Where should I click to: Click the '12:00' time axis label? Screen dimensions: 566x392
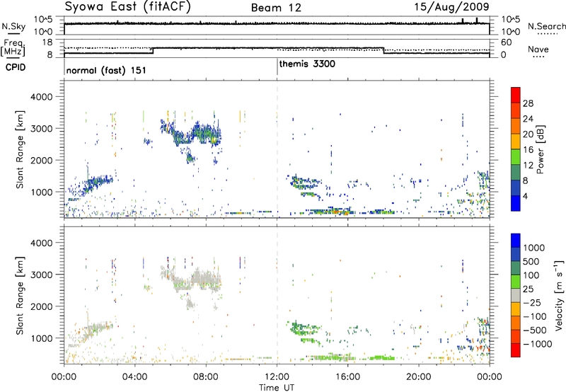(x=277, y=377)
